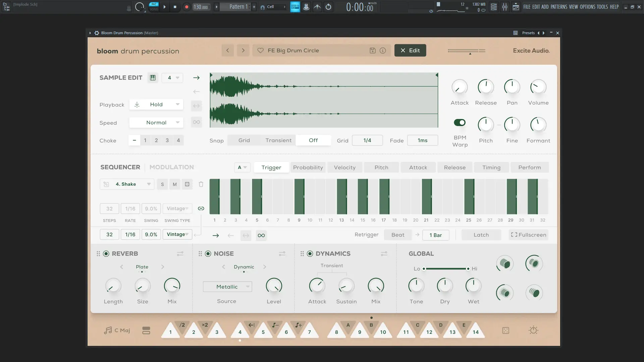Click the Lo handle of Global range slider
This screenshot has width=644, height=362.
point(424,268)
